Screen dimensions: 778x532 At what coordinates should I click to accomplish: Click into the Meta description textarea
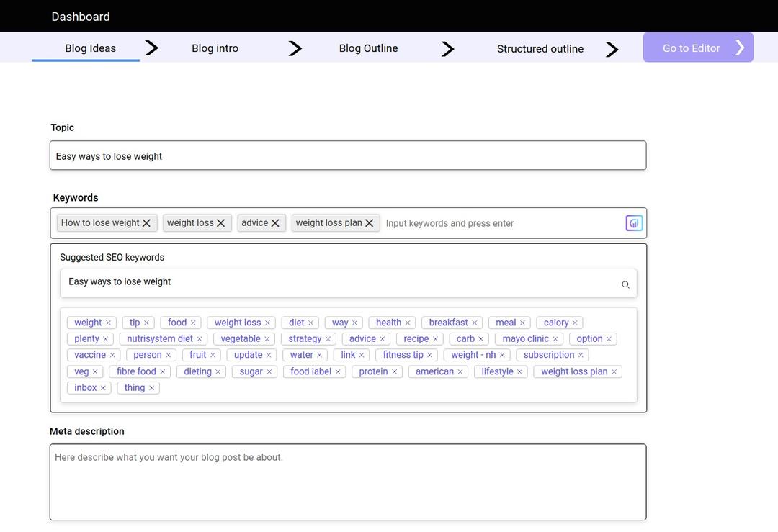[348, 482]
